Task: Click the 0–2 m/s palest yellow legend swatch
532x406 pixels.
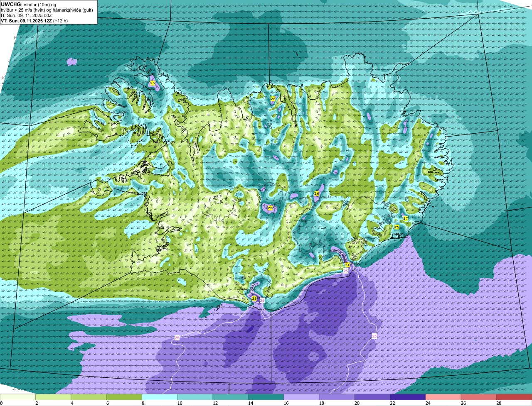Action: tap(18, 397)
